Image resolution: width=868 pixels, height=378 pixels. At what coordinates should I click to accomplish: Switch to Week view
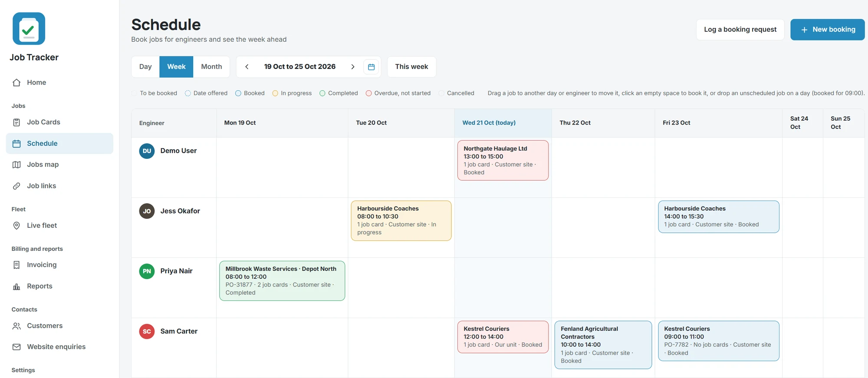[x=176, y=67]
